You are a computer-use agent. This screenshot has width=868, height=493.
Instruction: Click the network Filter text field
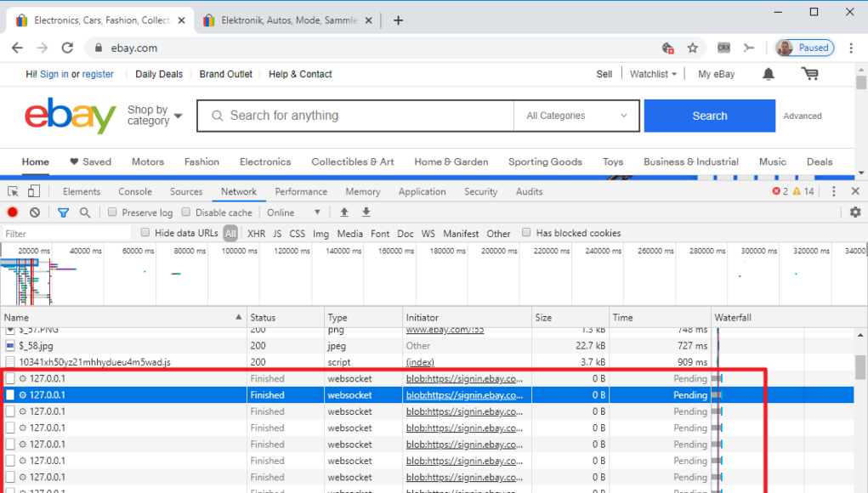pyautogui.click(x=66, y=234)
